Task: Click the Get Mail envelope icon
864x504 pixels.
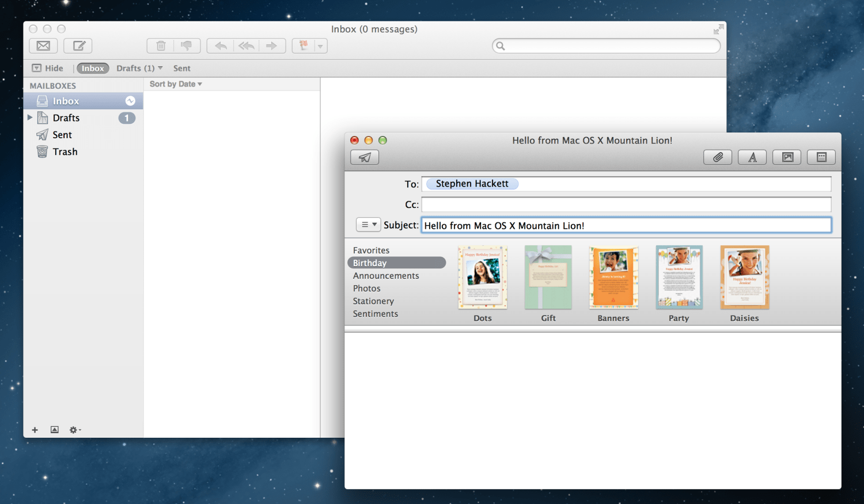Action: tap(43, 46)
